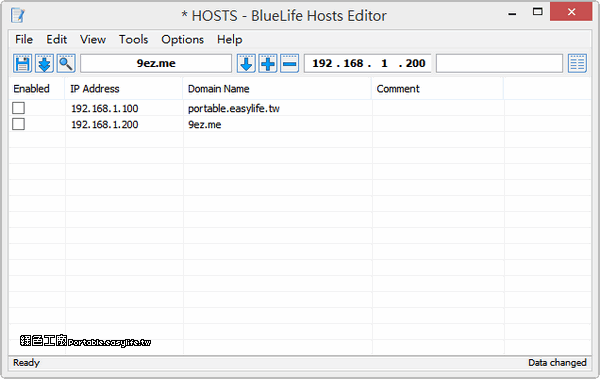Click the magnifier search icon

click(66, 63)
